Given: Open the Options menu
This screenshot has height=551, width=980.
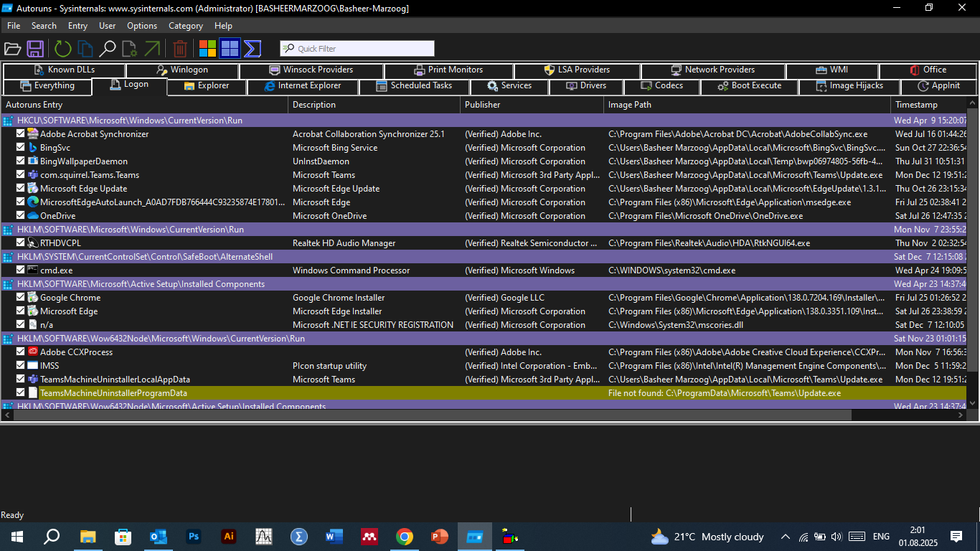Looking at the screenshot, I should tap(142, 26).
